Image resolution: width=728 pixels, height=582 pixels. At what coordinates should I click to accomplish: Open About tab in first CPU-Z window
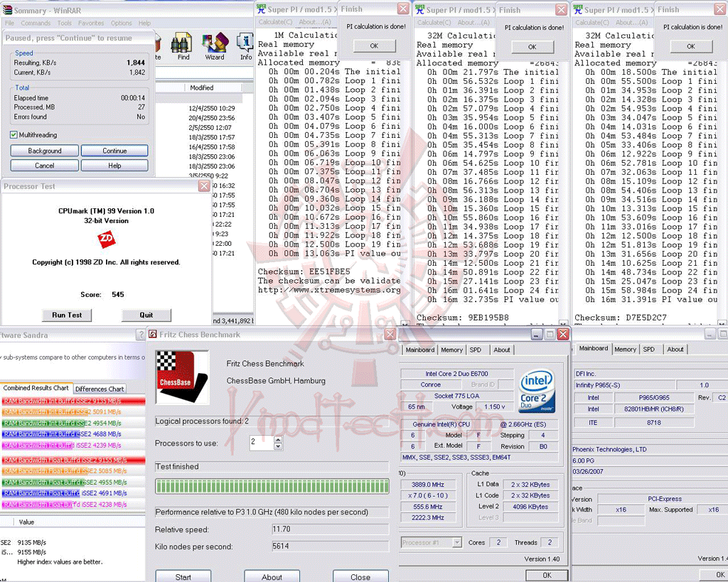[501, 350]
